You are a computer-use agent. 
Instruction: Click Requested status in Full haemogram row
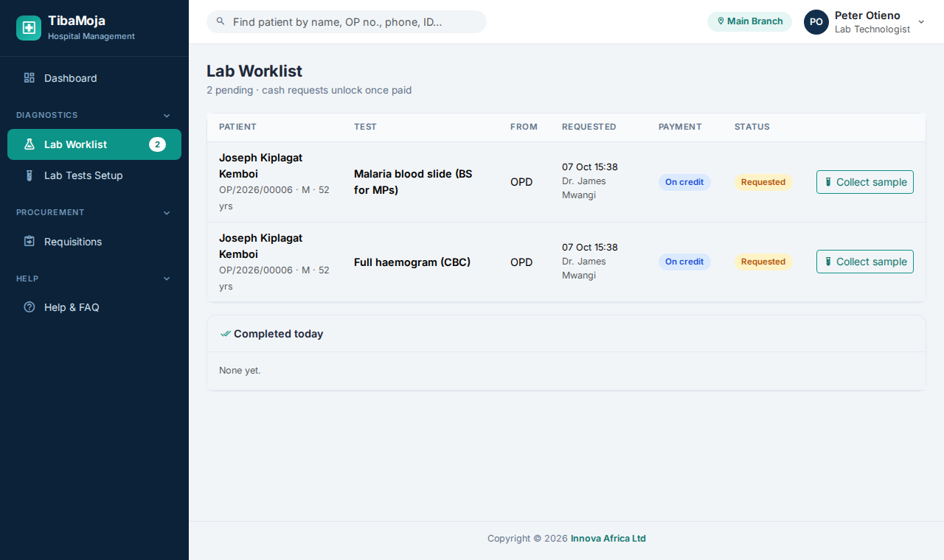click(763, 262)
